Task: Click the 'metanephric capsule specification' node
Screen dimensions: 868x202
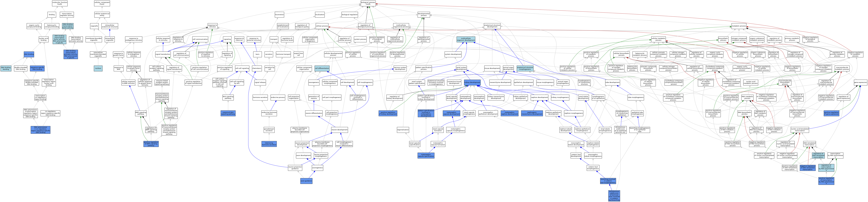Action: pyautogui.click(x=426, y=155)
